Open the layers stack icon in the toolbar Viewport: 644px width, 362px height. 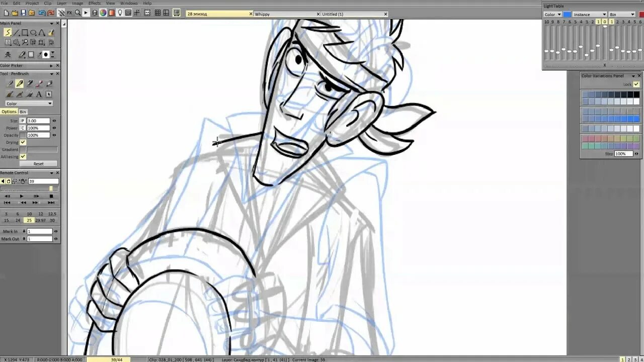pos(95,13)
